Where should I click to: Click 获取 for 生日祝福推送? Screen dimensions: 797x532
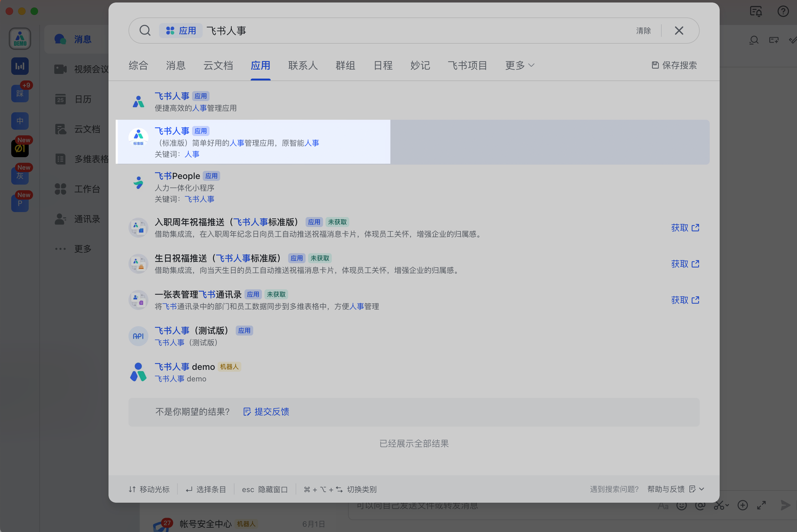pyautogui.click(x=685, y=264)
